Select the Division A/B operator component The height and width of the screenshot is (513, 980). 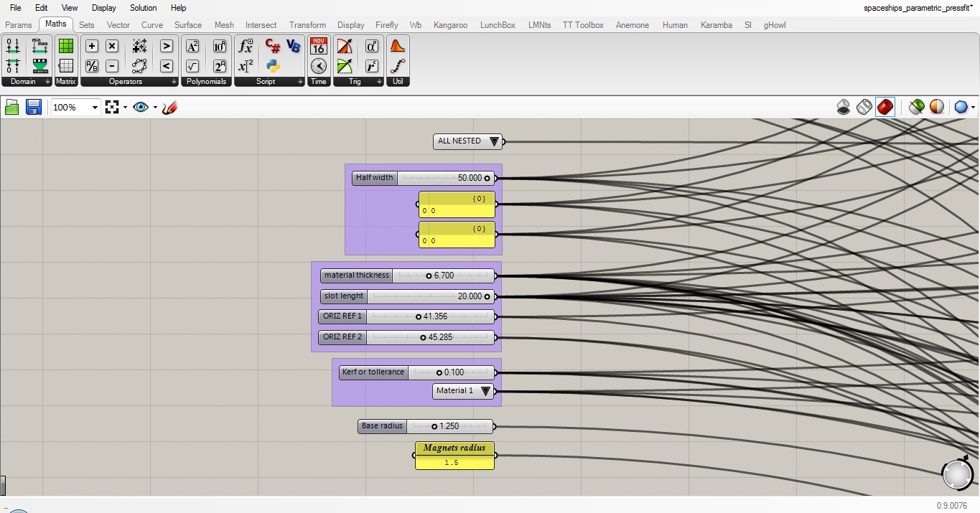[x=92, y=66]
